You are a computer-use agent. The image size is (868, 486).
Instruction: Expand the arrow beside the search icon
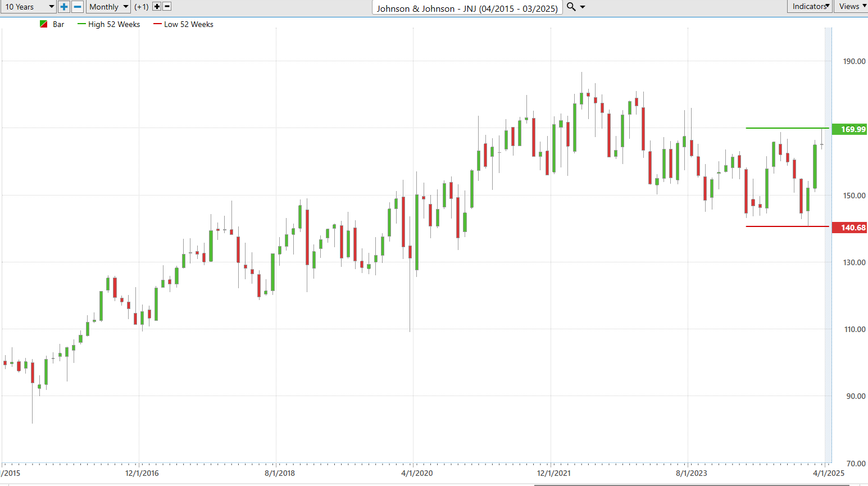tap(583, 7)
